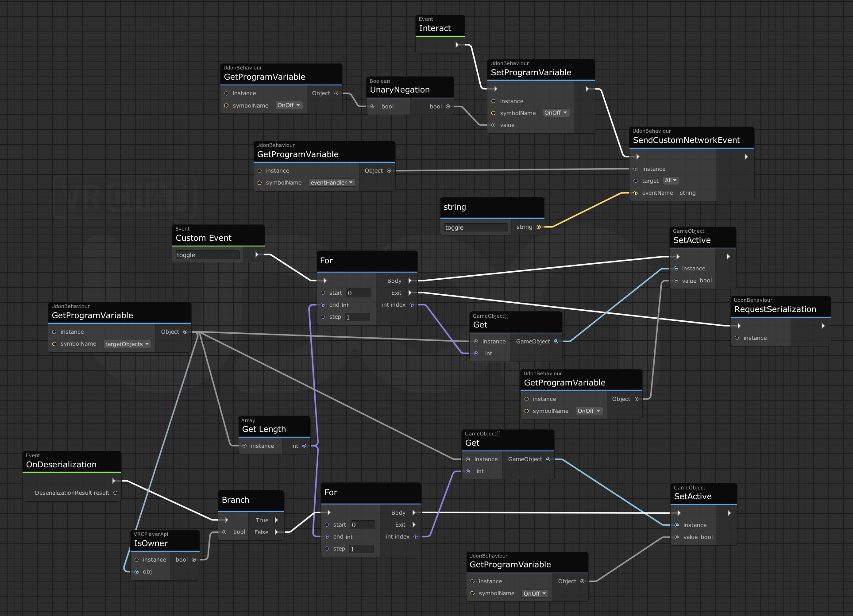The width and height of the screenshot is (853, 616).
Task: Click the value input pin on the SetProgramVariable node
Action: pos(494,125)
